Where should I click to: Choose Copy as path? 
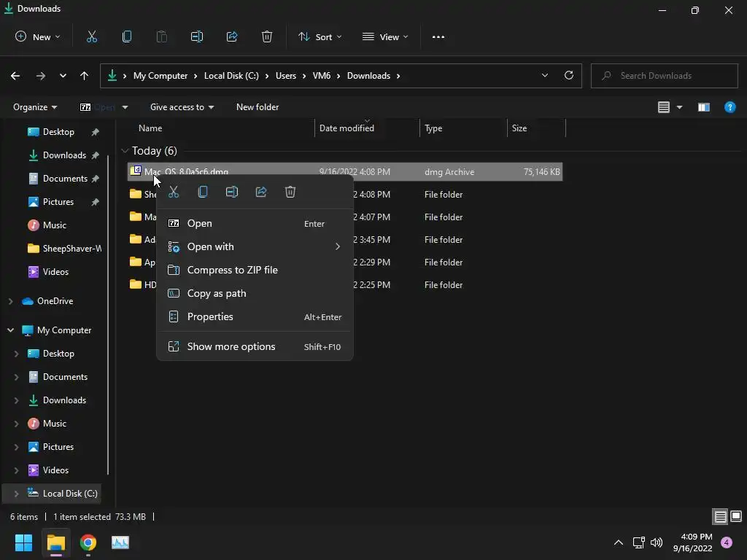pos(255,293)
